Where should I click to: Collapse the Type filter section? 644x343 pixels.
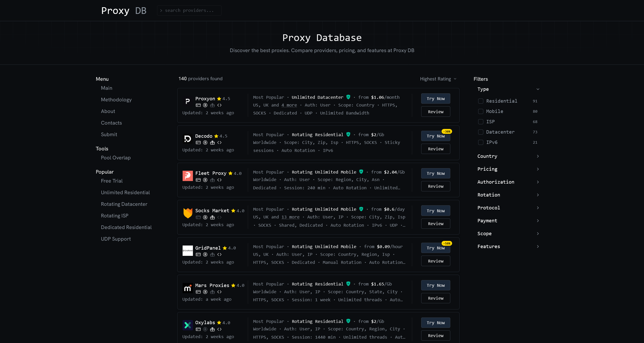point(508,89)
